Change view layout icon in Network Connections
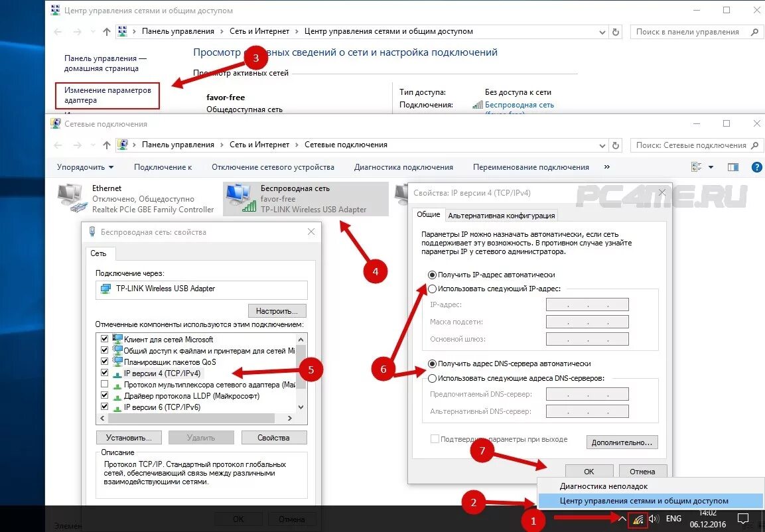The width and height of the screenshot is (765, 532). tap(696, 167)
